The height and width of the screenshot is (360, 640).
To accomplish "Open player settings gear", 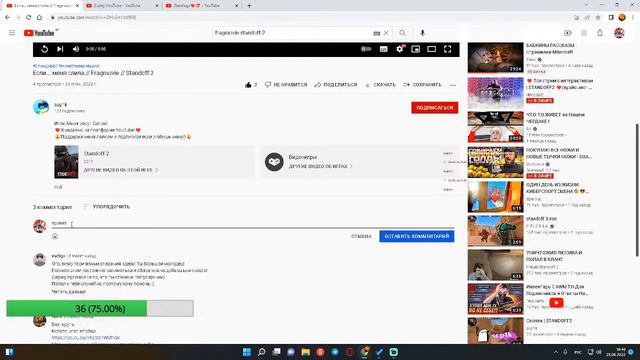I will tap(400, 49).
